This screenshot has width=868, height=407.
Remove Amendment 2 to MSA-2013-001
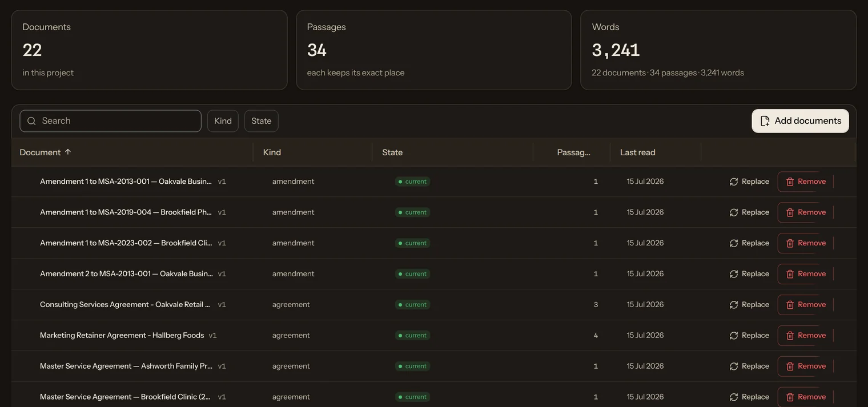(x=806, y=274)
